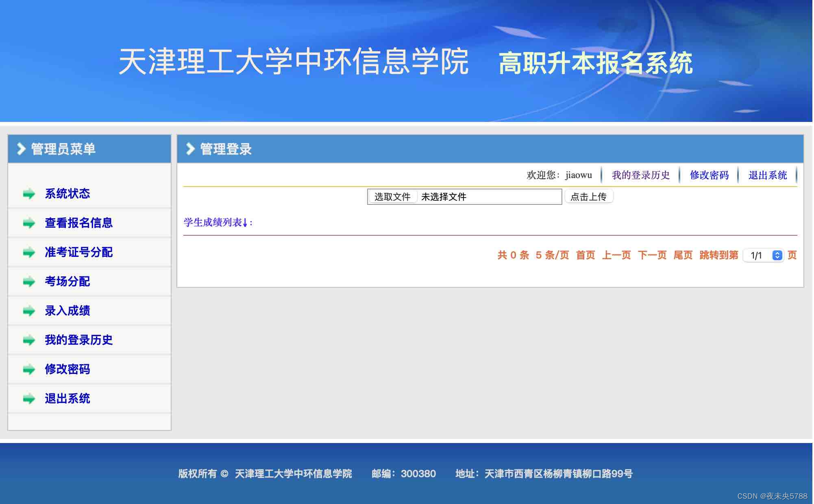The image size is (814, 504).
Task: Open 系统状态 in the admin menu
Action: 67,193
